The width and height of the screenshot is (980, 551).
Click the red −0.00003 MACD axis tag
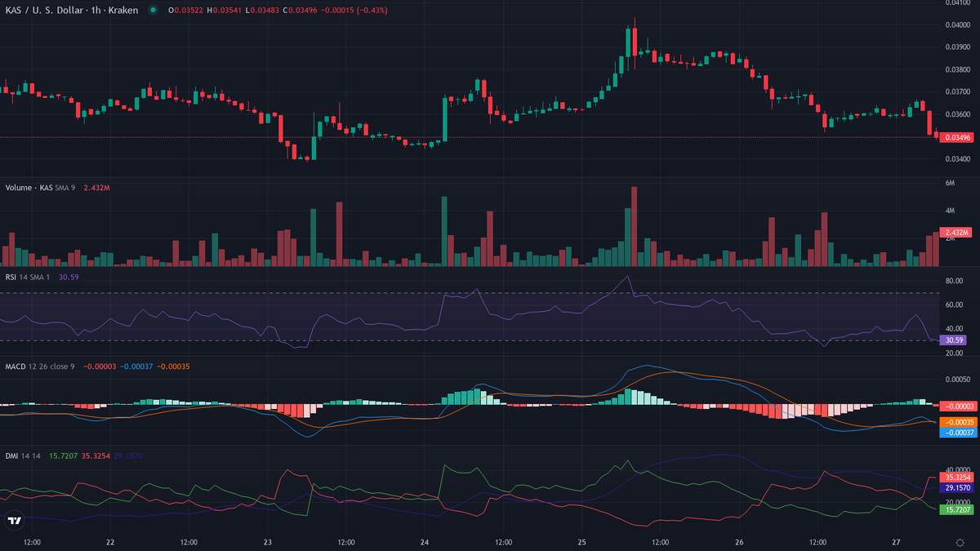tap(957, 406)
